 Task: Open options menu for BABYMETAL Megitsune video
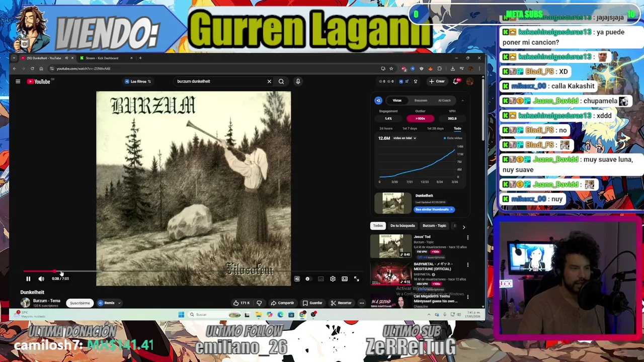(468, 265)
